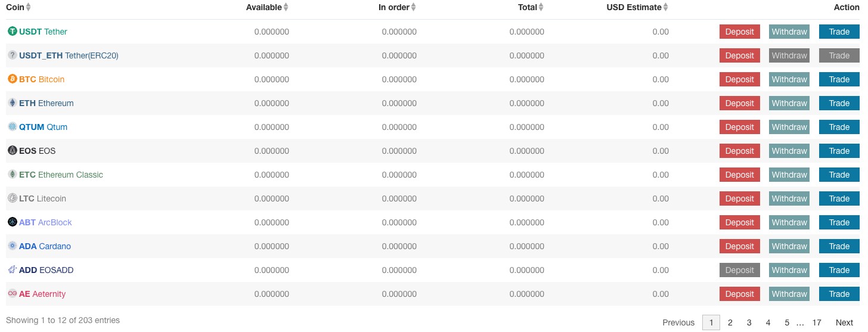Click disabled Trade for USDT_ETH
868x332 pixels.
(839, 55)
